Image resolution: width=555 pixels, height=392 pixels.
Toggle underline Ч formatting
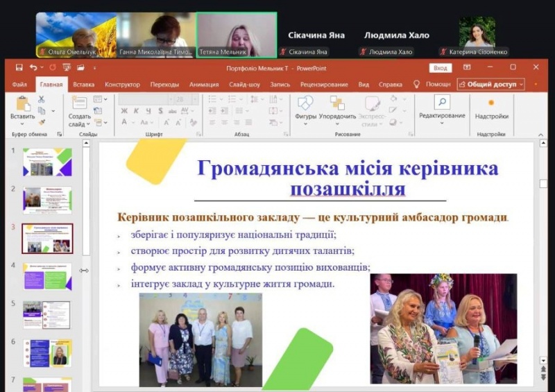(x=147, y=111)
